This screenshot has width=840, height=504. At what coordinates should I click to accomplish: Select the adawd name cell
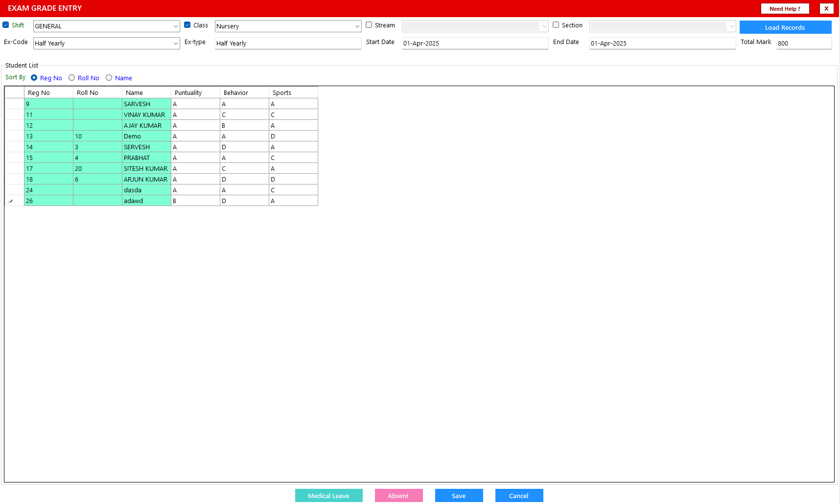tap(147, 201)
